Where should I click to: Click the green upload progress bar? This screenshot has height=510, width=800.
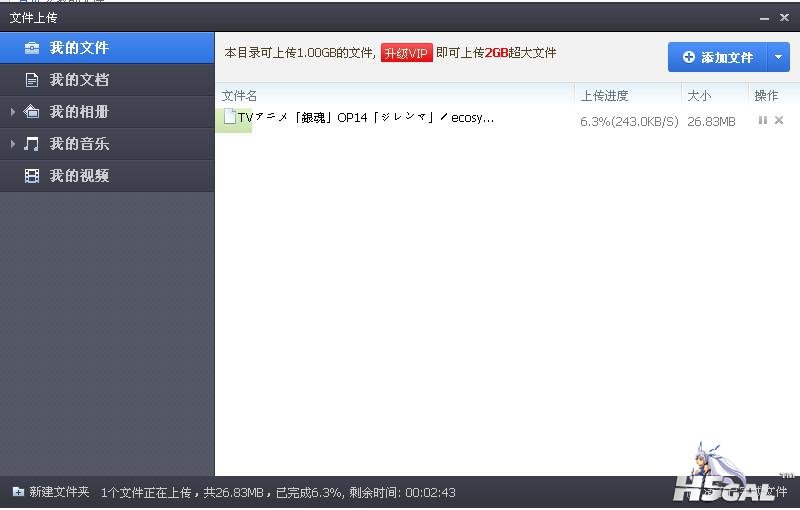234,120
